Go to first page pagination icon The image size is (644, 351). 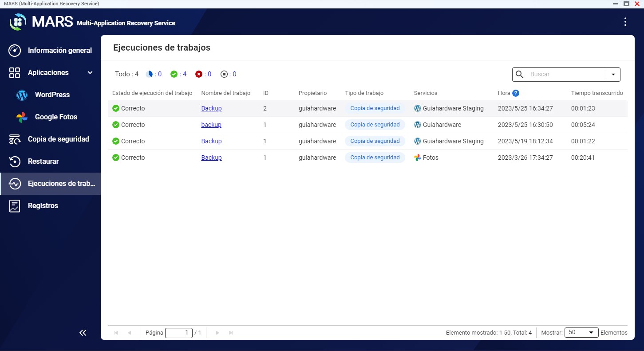[x=116, y=333]
